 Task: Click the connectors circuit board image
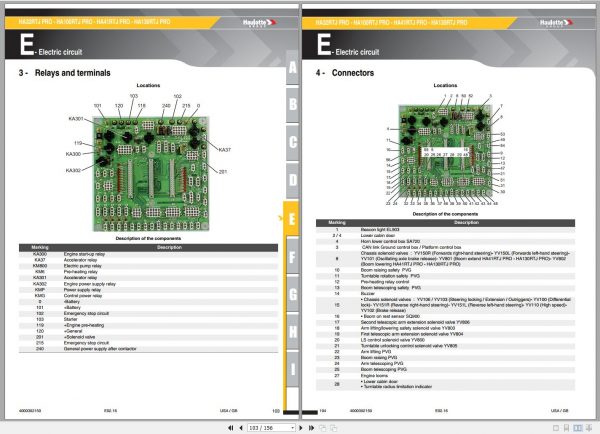445,152
